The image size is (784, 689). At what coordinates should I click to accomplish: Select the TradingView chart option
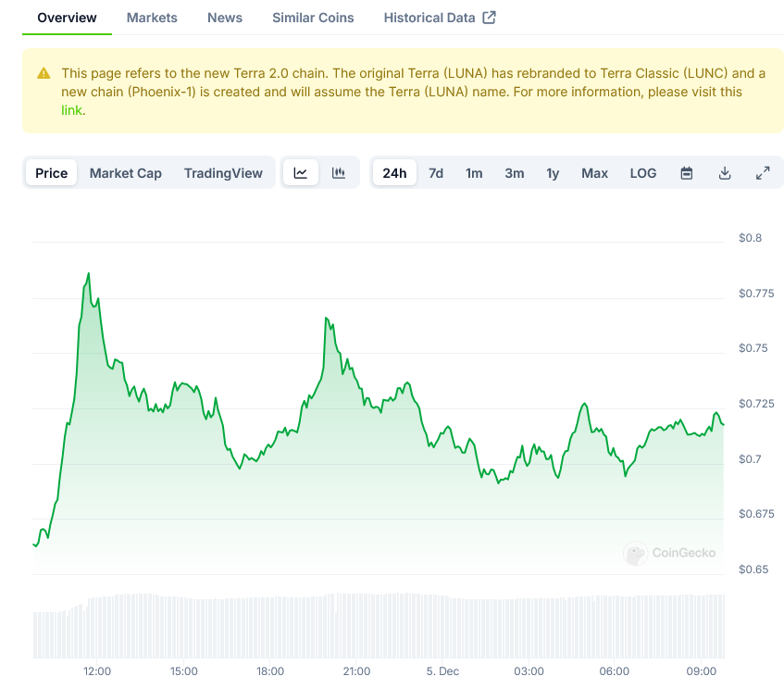(223, 173)
